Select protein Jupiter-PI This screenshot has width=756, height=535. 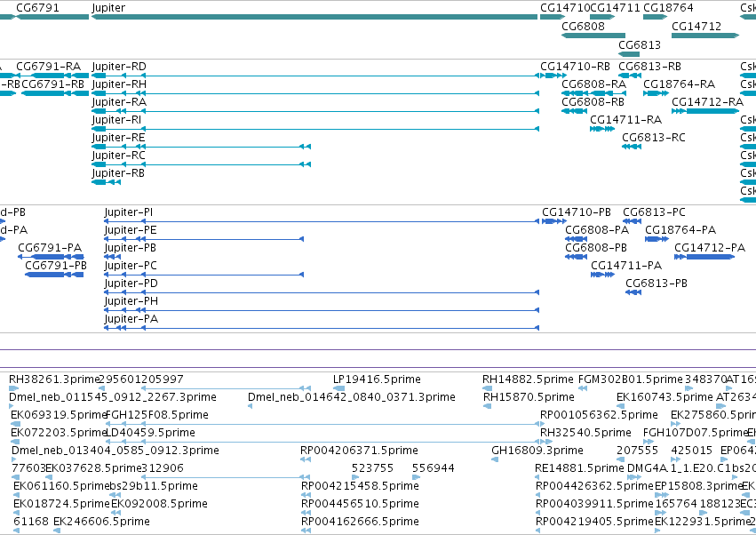pyautogui.click(x=129, y=212)
